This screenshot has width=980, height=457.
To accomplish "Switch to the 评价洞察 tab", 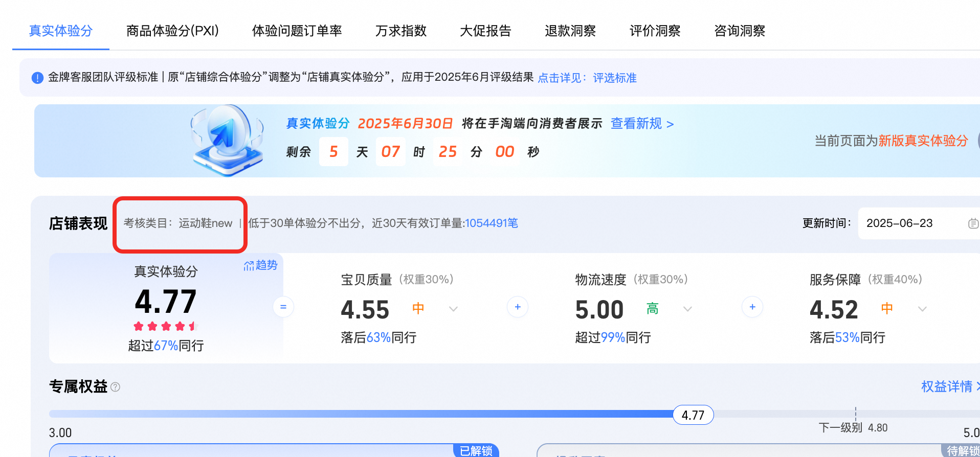I will click(655, 31).
